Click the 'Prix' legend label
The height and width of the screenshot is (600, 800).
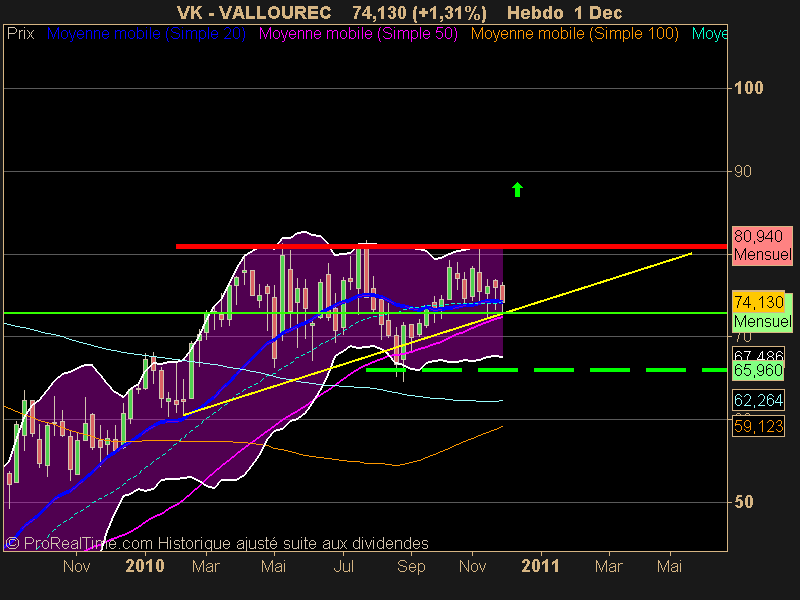pyautogui.click(x=20, y=34)
